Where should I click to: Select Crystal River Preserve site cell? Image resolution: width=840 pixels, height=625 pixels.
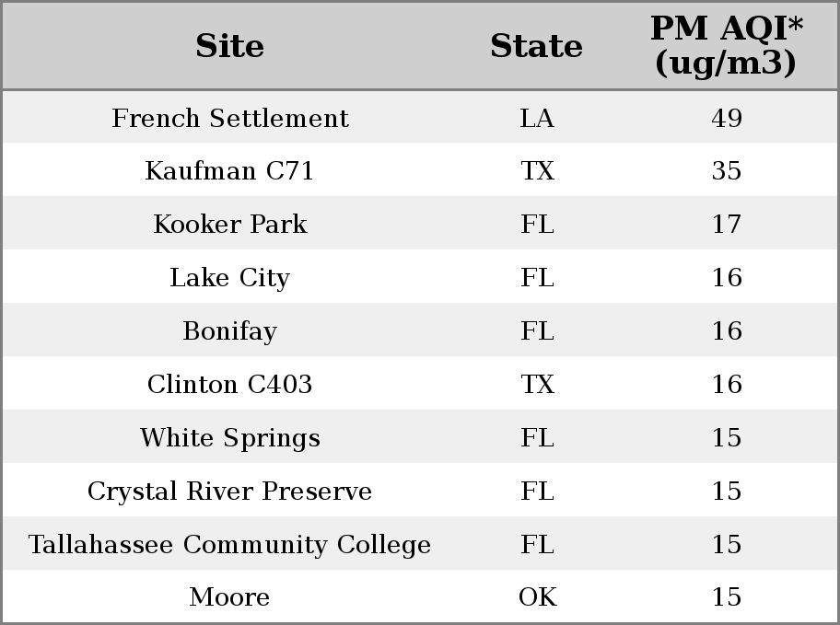click(x=230, y=492)
